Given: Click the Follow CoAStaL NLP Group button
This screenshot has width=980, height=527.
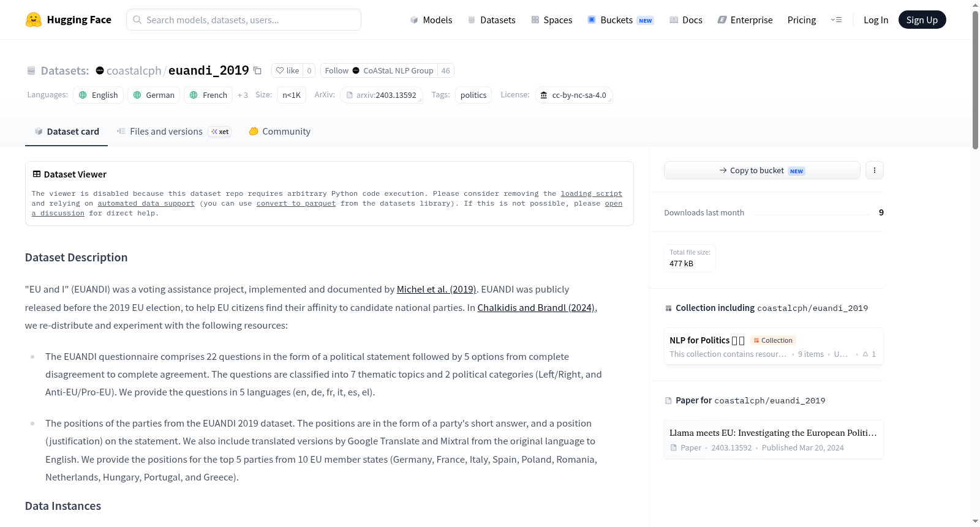Looking at the screenshot, I should (379, 70).
